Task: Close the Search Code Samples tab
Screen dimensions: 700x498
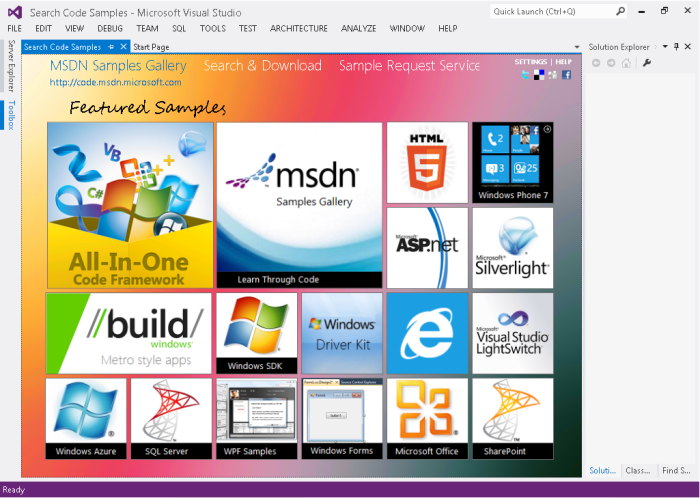Action: [x=124, y=46]
